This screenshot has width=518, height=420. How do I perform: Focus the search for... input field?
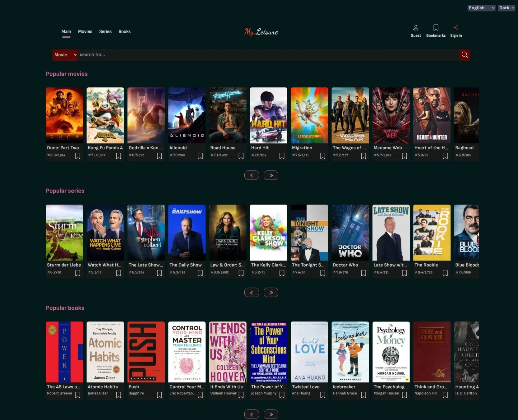[x=268, y=55]
